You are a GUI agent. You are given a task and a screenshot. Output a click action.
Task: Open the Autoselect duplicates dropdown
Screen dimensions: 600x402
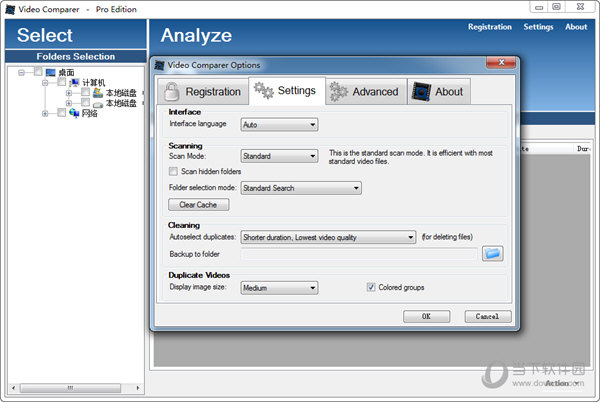pyautogui.click(x=328, y=237)
